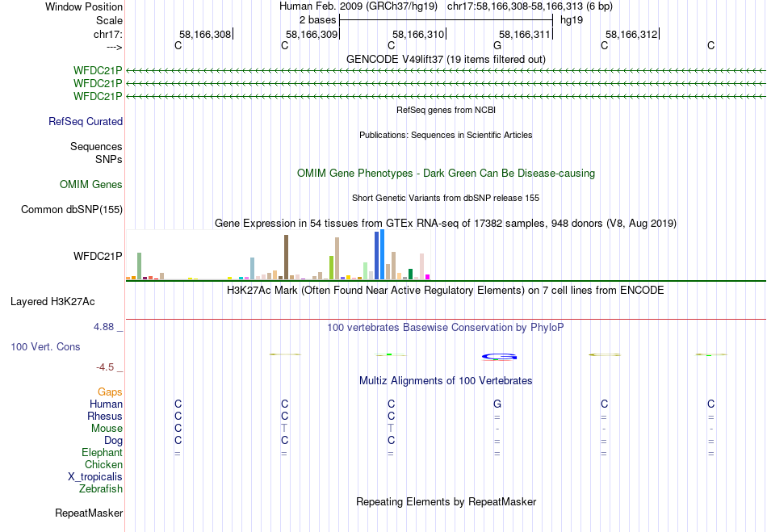Select the 'Human' alignment row label
This screenshot has height=532, width=767.
pos(106,404)
